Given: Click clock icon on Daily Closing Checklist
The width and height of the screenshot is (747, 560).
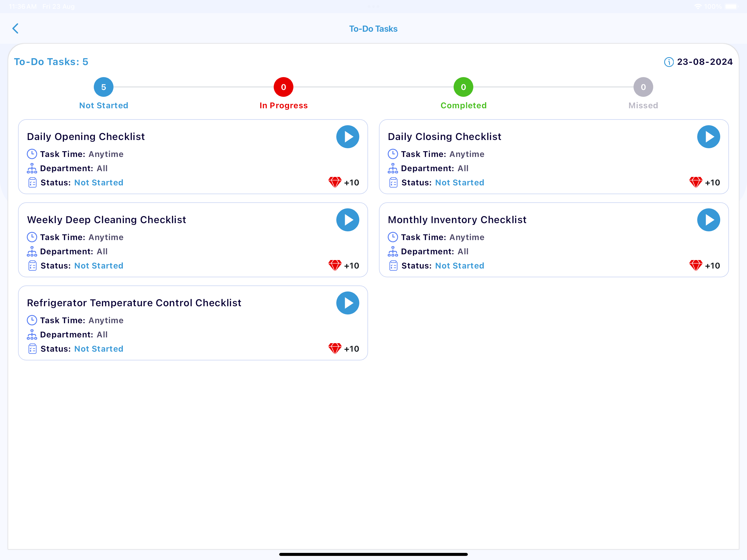Looking at the screenshot, I should point(392,154).
